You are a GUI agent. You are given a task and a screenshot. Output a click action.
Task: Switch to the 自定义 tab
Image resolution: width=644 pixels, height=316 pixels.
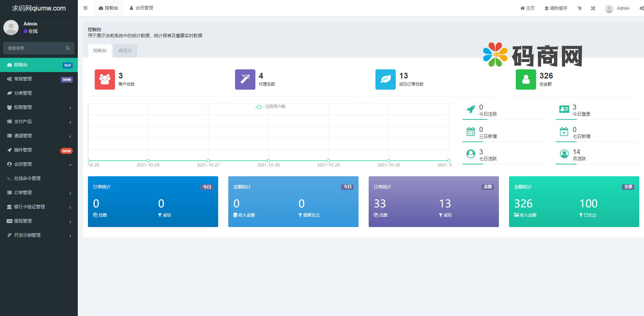click(x=125, y=51)
